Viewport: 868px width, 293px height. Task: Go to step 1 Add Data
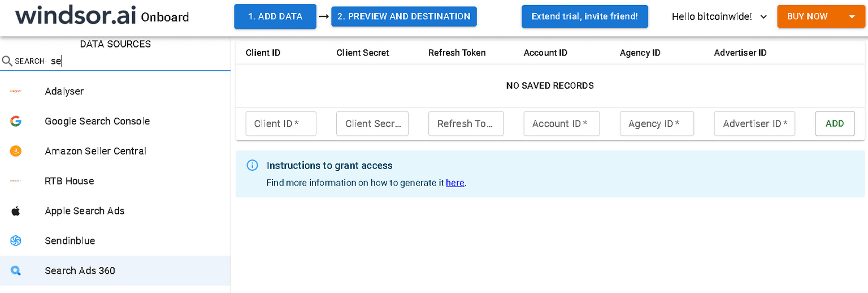(x=275, y=16)
